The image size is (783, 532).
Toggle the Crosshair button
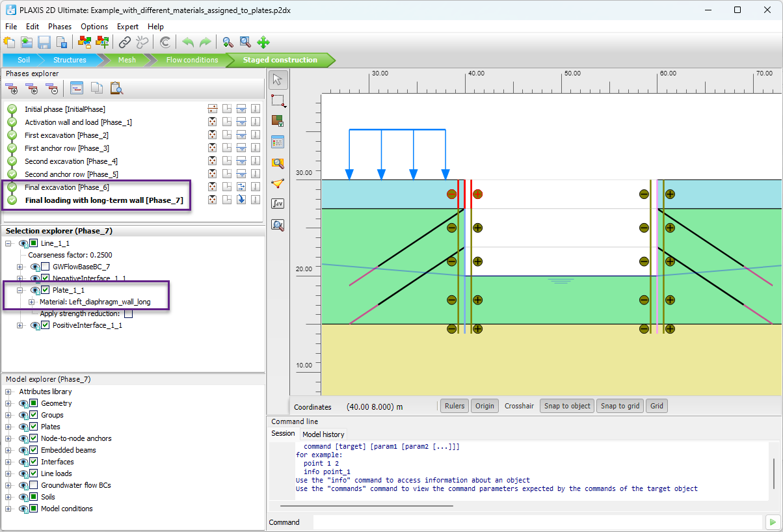(519, 406)
